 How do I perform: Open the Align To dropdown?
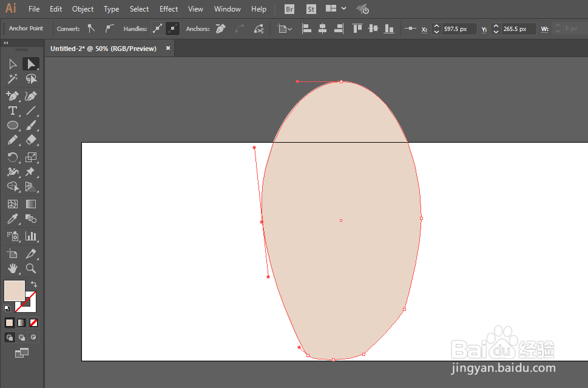(285, 29)
